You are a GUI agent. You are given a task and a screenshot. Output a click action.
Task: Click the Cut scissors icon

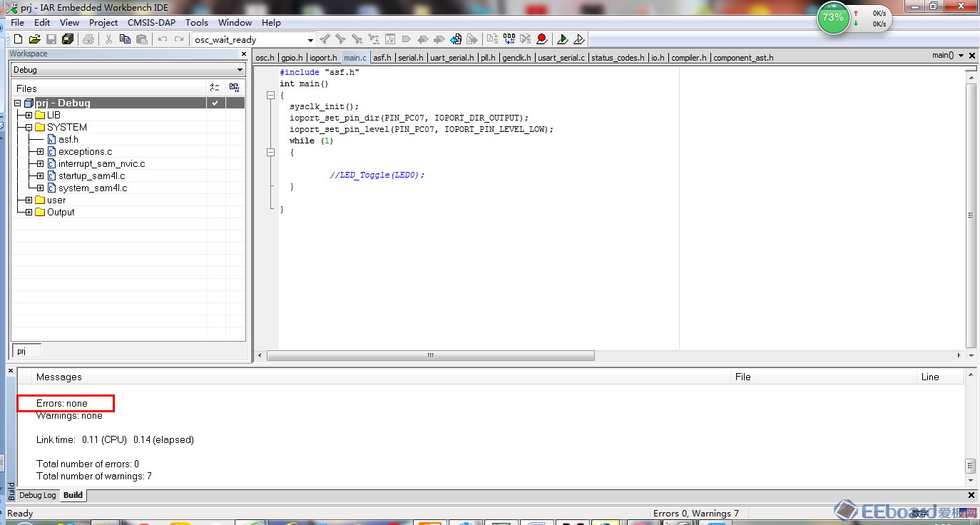click(109, 39)
